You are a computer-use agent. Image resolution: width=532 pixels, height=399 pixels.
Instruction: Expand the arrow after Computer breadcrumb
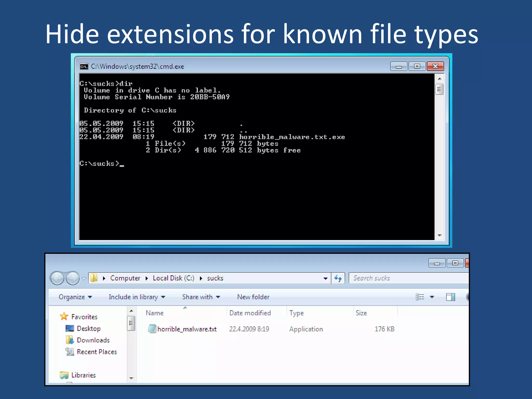click(147, 278)
